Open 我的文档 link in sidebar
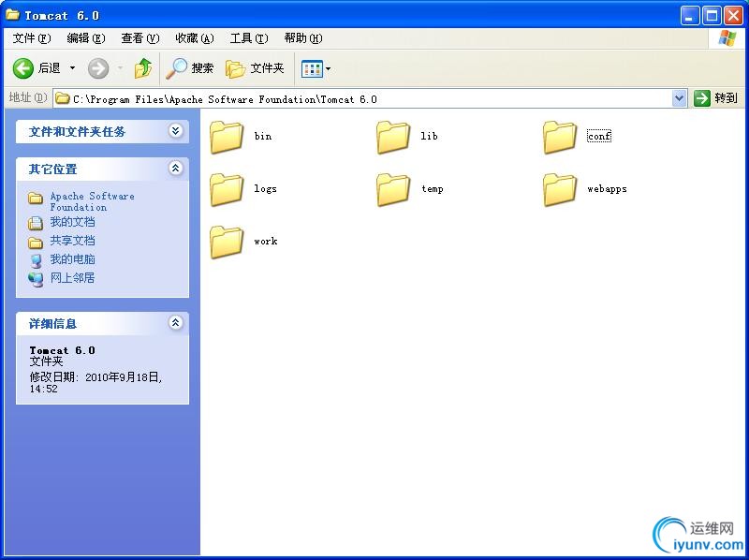 73,222
